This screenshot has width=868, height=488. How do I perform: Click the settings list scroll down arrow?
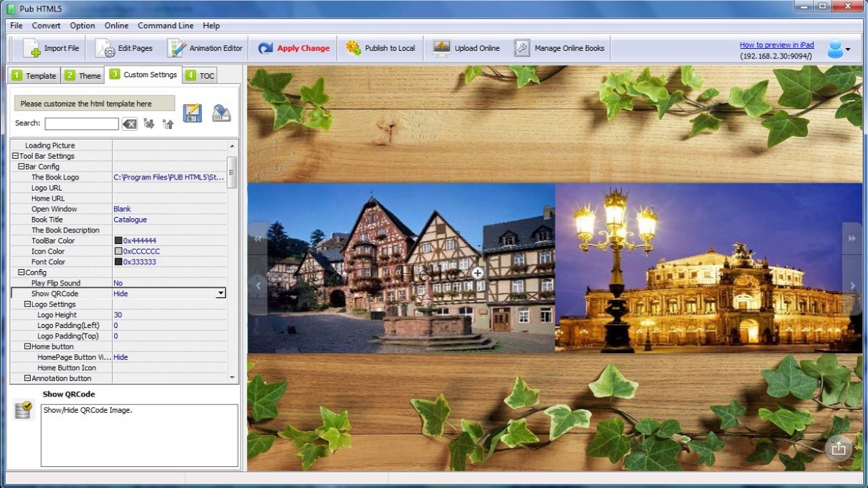[x=232, y=378]
